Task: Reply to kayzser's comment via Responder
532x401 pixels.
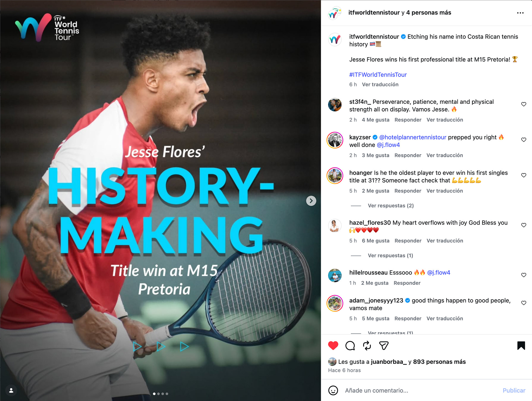Action: 408,155
